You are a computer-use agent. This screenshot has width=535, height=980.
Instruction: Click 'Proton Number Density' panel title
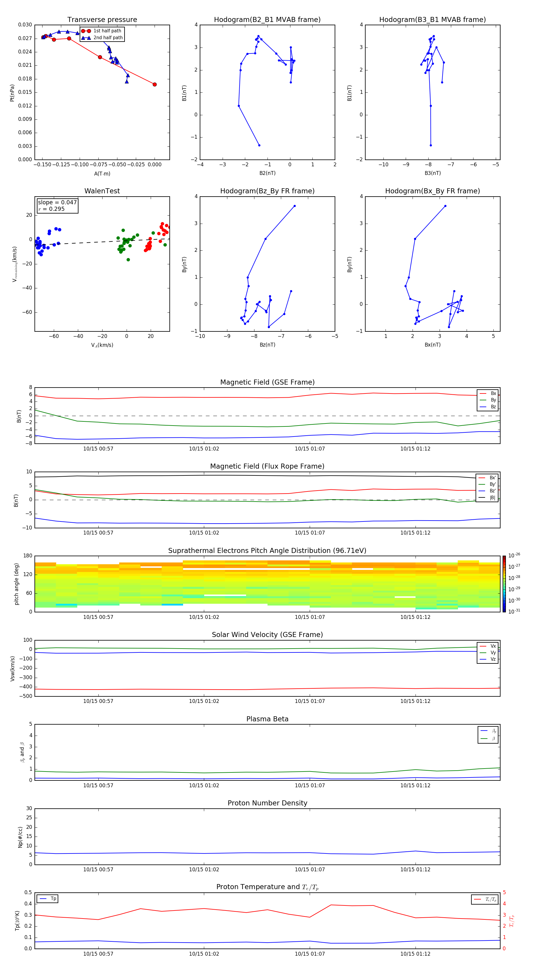click(267, 803)
